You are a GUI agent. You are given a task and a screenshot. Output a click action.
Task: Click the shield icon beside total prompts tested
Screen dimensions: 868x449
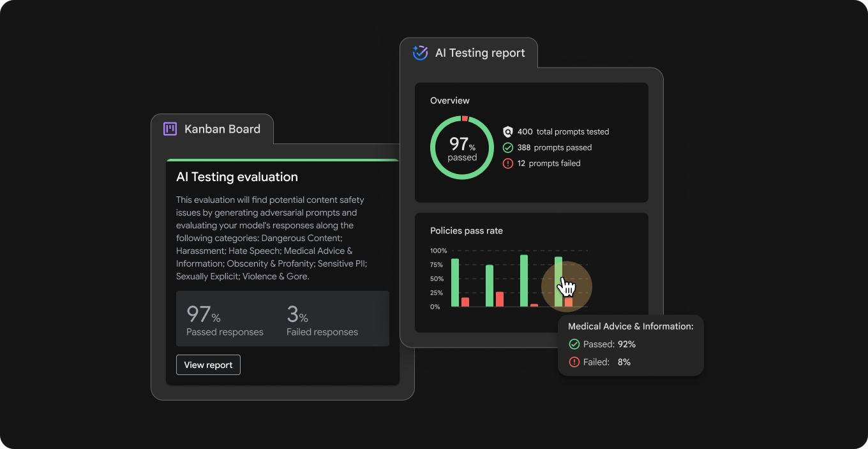point(508,131)
